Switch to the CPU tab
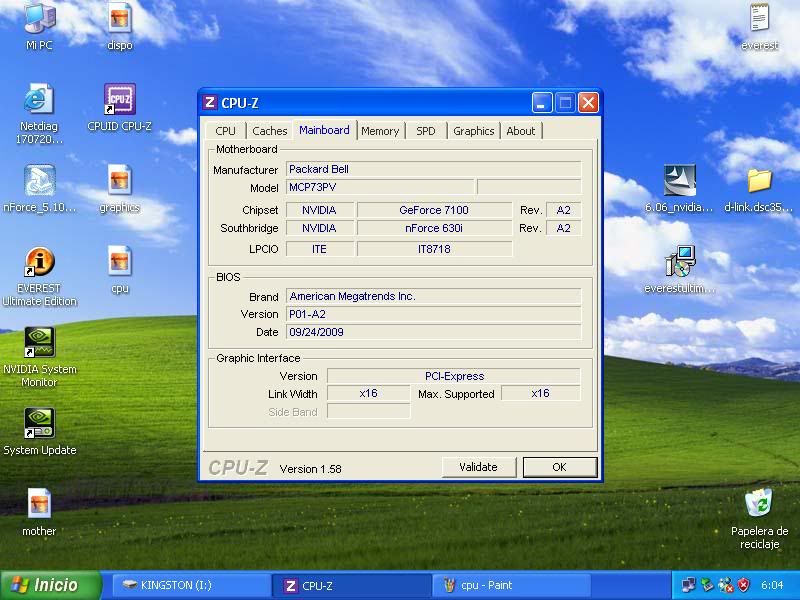Image resolution: width=800 pixels, height=600 pixels. (226, 131)
